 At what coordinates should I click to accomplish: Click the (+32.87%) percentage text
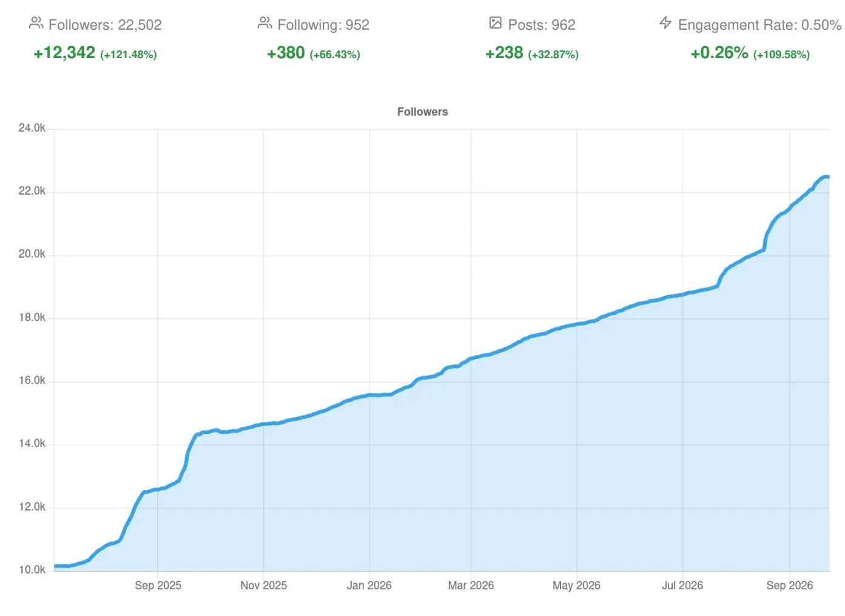pyautogui.click(x=553, y=55)
